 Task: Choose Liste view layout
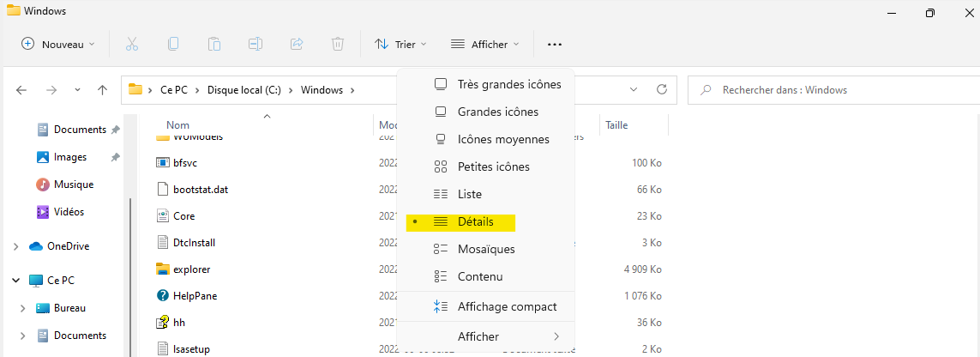click(x=470, y=194)
